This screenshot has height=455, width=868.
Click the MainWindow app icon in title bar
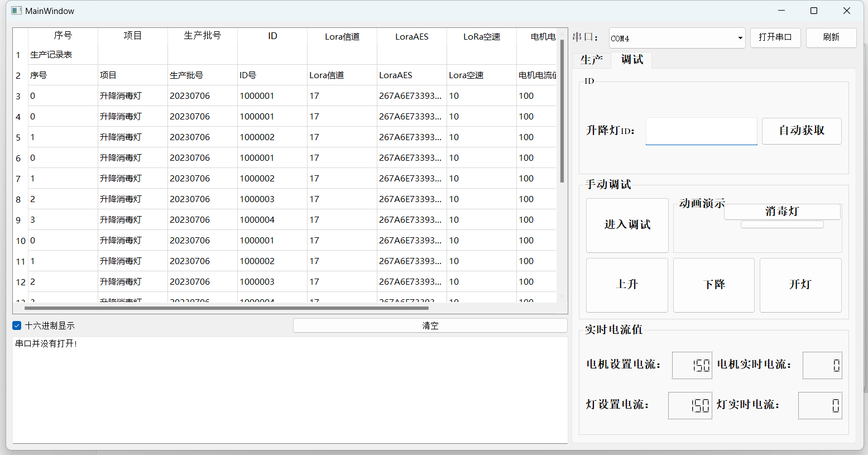[16, 11]
